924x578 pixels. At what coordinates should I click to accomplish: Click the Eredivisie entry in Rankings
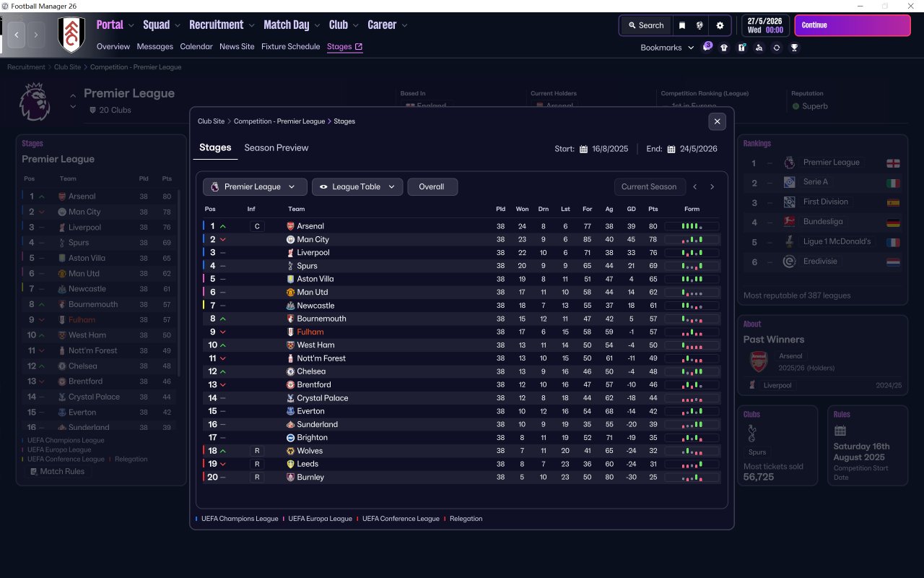(x=821, y=262)
